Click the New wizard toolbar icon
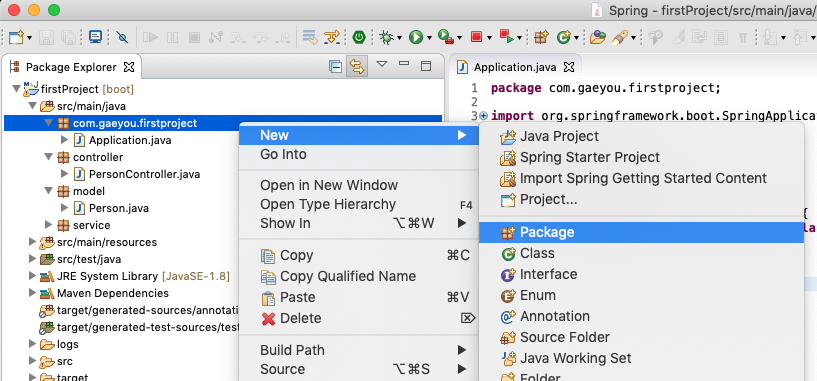This screenshot has height=381, width=817. point(17,37)
